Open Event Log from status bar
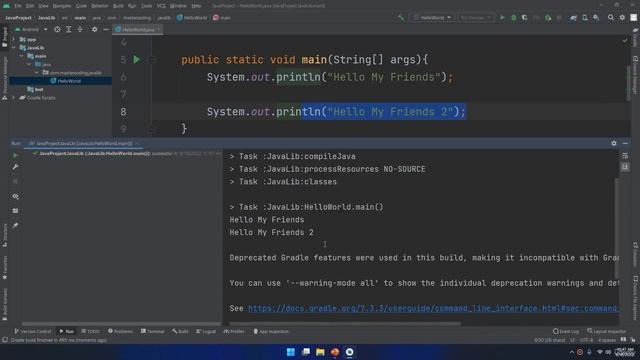 pos(566,331)
